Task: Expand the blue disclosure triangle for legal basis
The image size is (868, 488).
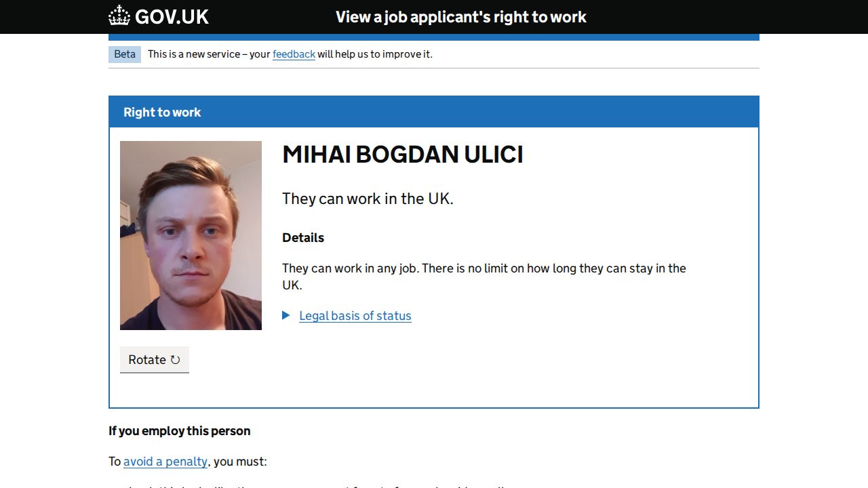Action: click(286, 316)
